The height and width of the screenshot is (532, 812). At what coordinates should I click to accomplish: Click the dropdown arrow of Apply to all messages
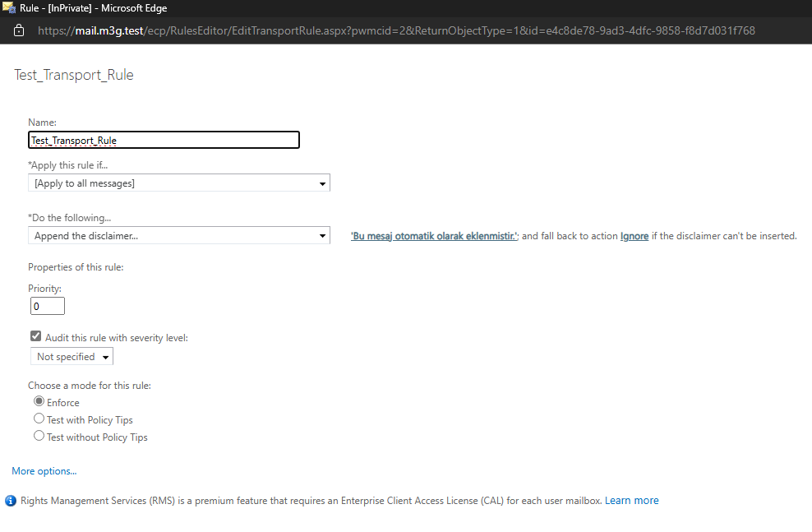coord(323,184)
